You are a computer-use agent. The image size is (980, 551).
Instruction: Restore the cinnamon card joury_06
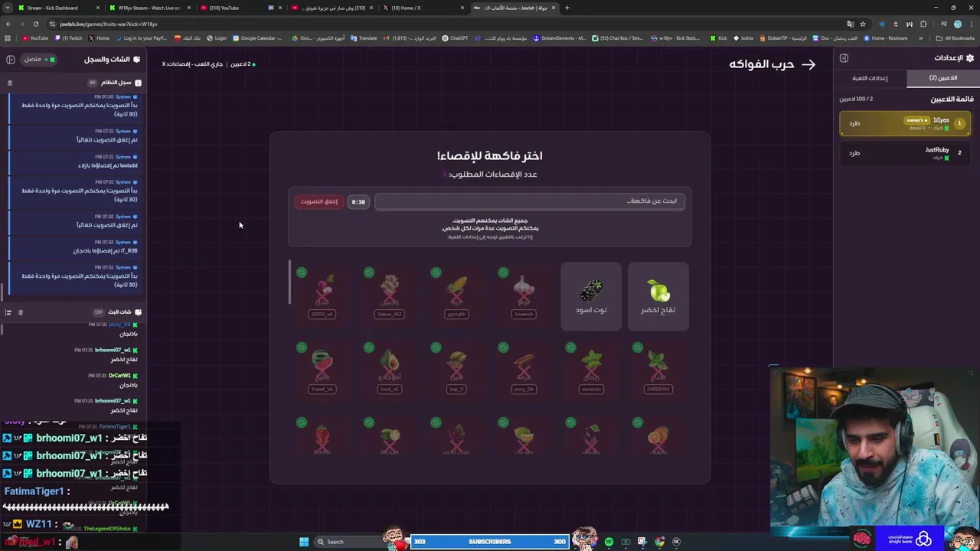[x=503, y=347]
